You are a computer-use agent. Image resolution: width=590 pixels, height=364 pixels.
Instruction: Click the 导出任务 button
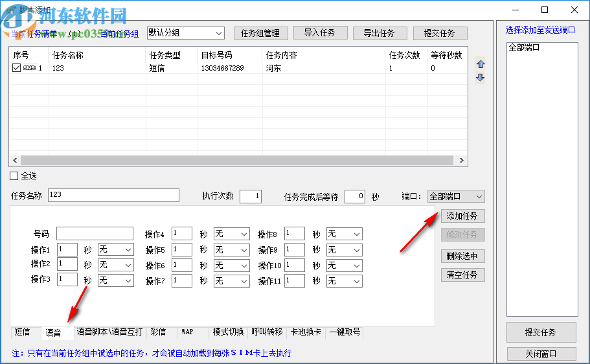(380, 33)
